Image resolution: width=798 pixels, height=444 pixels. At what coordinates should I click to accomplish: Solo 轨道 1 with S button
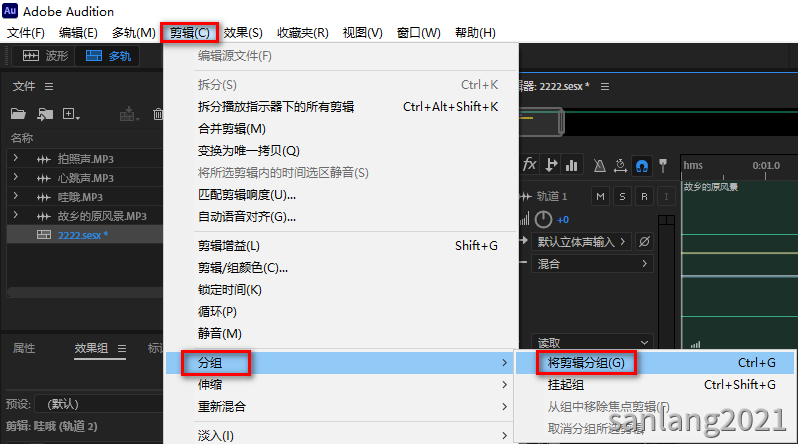pos(622,197)
